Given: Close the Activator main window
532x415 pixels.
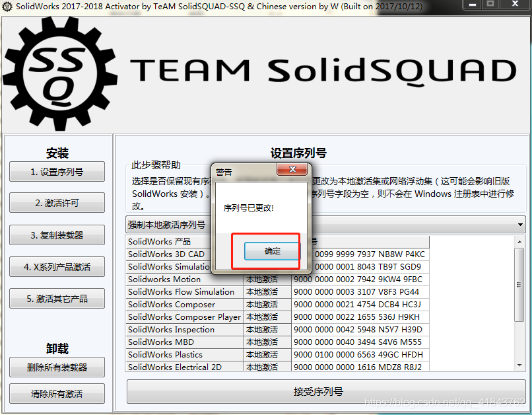Looking at the screenshot, I should point(515,5).
